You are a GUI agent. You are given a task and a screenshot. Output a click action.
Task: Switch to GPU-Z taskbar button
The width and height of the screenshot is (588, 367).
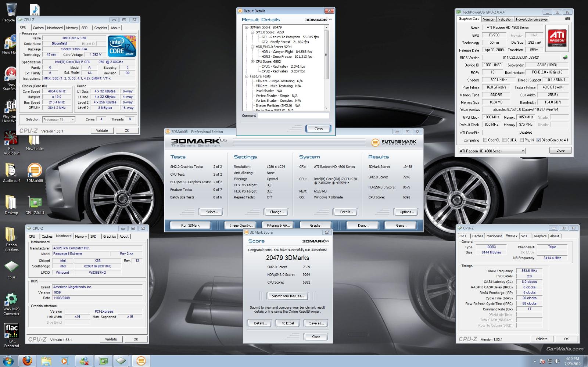[103, 361]
